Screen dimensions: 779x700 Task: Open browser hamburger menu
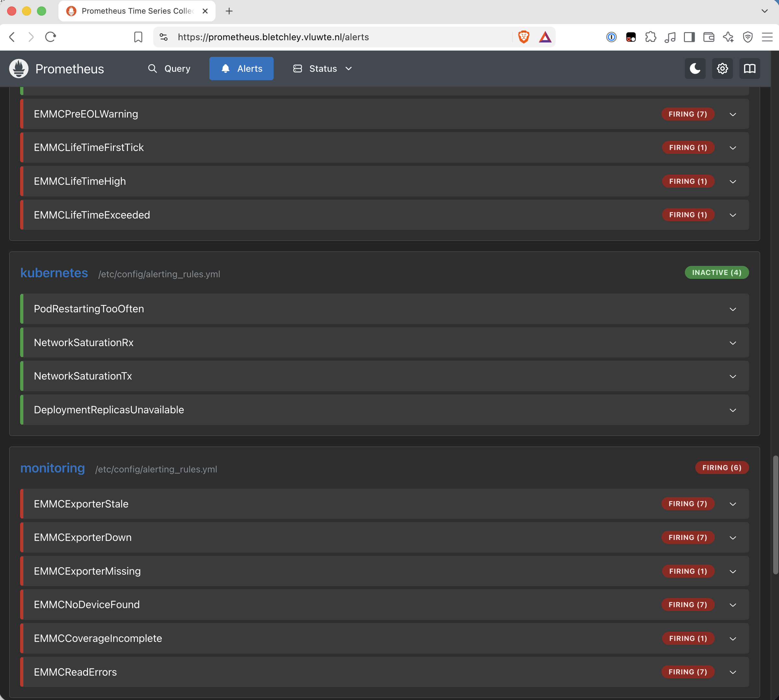(767, 37)
